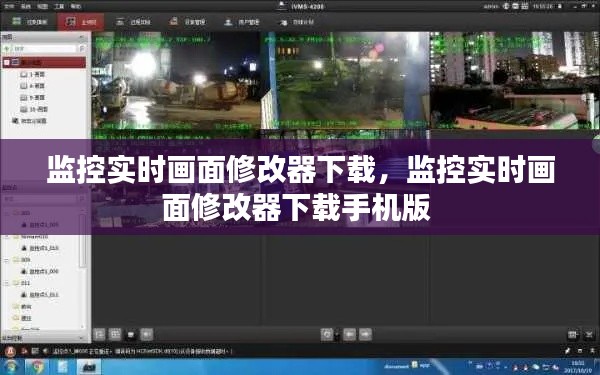This screenshot has height=375, width=600.
Task: Open Chrome from the Windows taskbar
Action: (x=37, y=367)
